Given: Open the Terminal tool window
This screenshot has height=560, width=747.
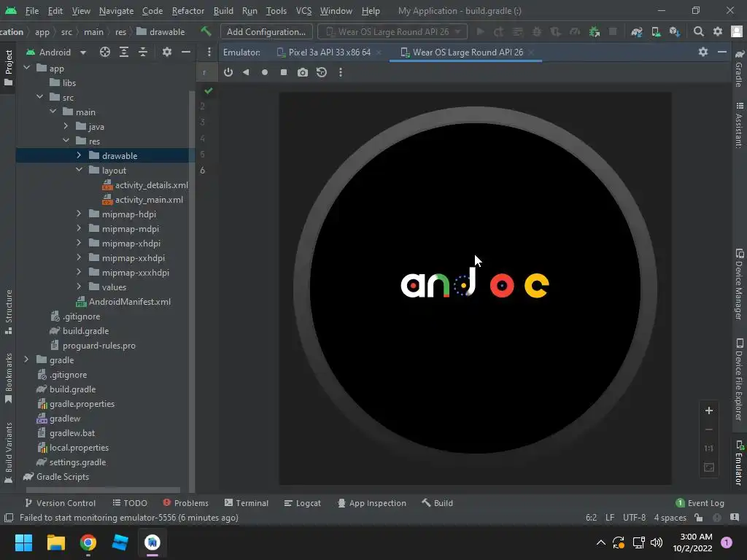Looking at the screenshot, I should (247, 503).
